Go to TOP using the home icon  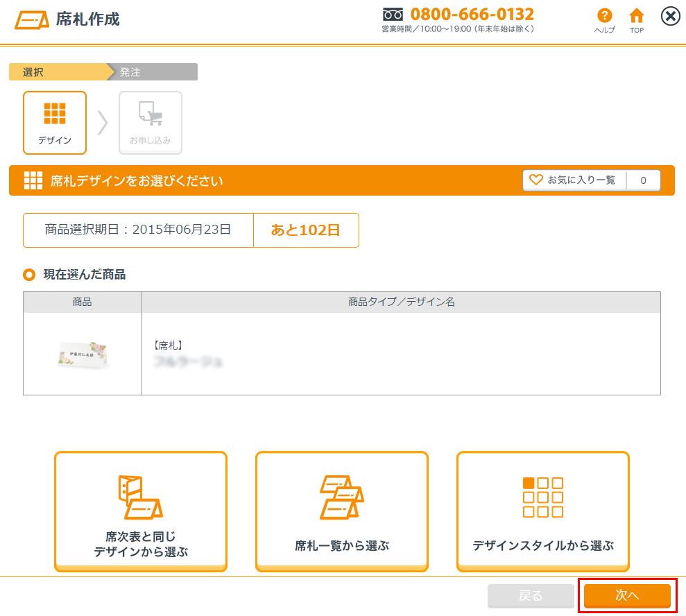tap(636, 17)
